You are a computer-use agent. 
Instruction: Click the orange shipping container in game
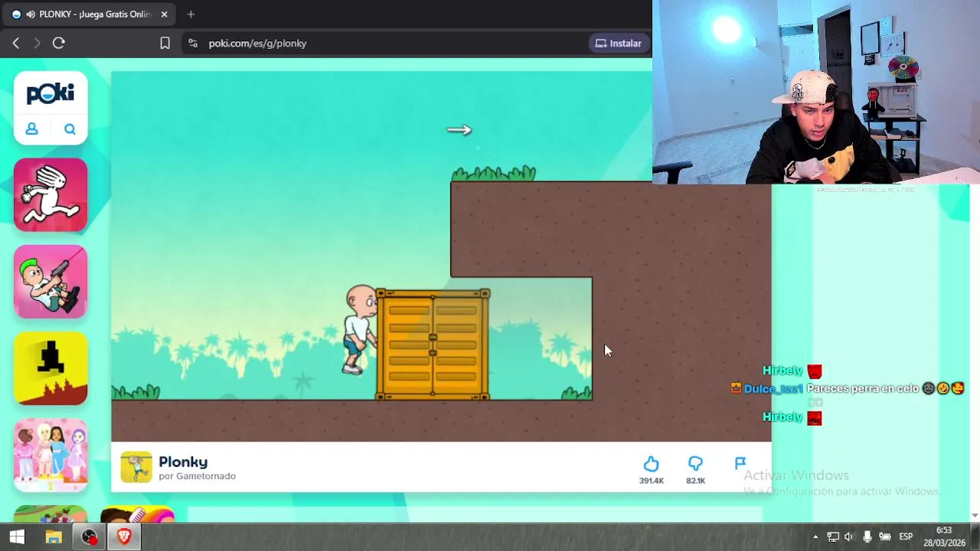433,344
